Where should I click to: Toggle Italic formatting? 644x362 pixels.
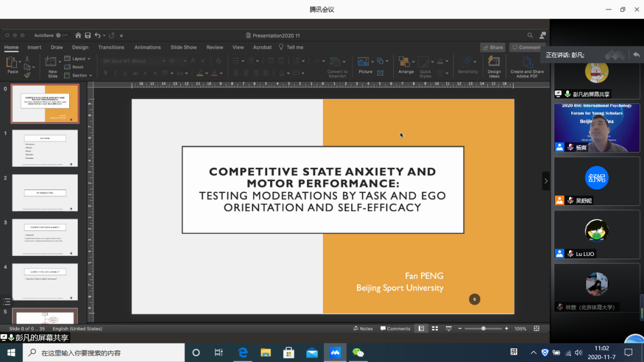[x=115, y=73]
